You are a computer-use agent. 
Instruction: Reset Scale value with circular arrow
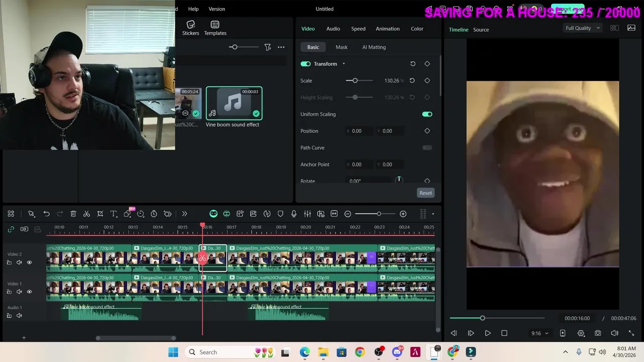pyautogui.click(x=412, y=80)
